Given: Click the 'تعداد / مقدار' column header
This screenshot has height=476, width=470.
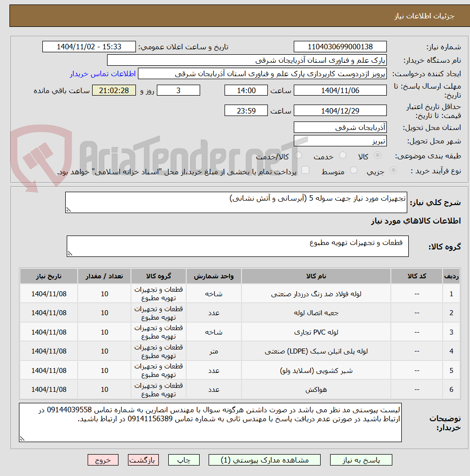Looking at the screenshot, I should click(104, 276).
